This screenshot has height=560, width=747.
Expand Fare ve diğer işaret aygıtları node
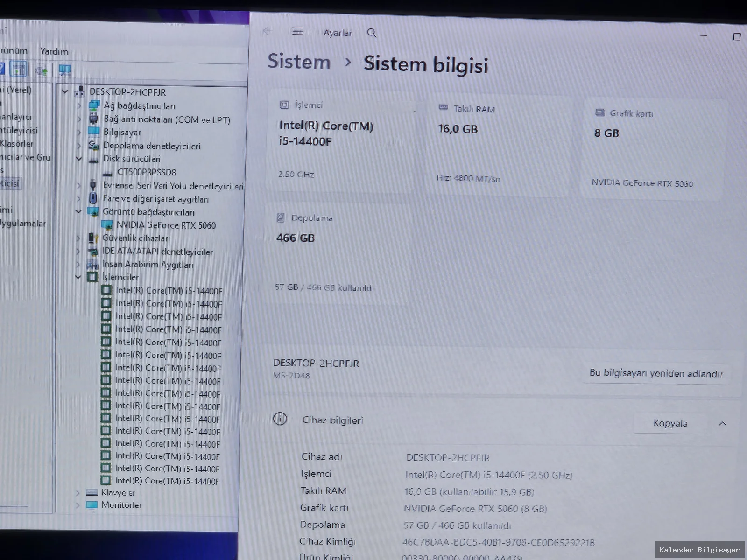(78, 198)
